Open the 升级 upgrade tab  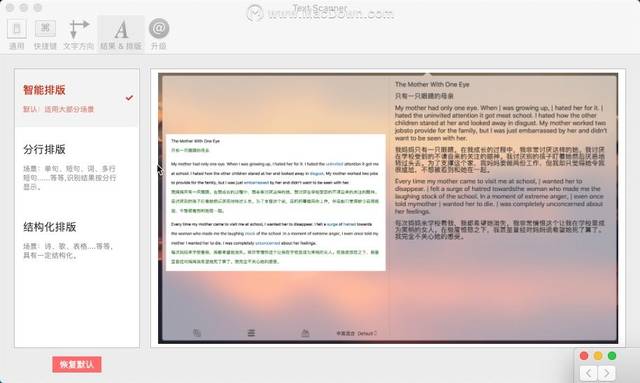pos(159,35)
